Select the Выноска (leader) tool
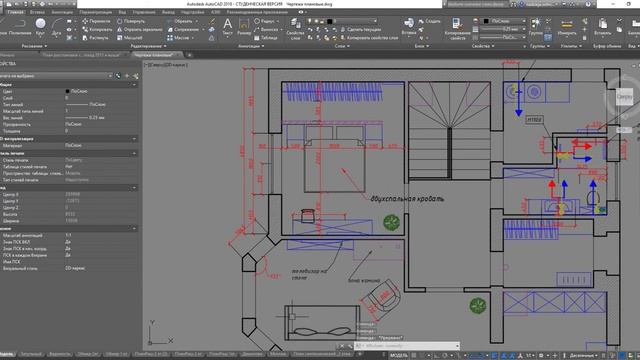 (x=266, y=29)
